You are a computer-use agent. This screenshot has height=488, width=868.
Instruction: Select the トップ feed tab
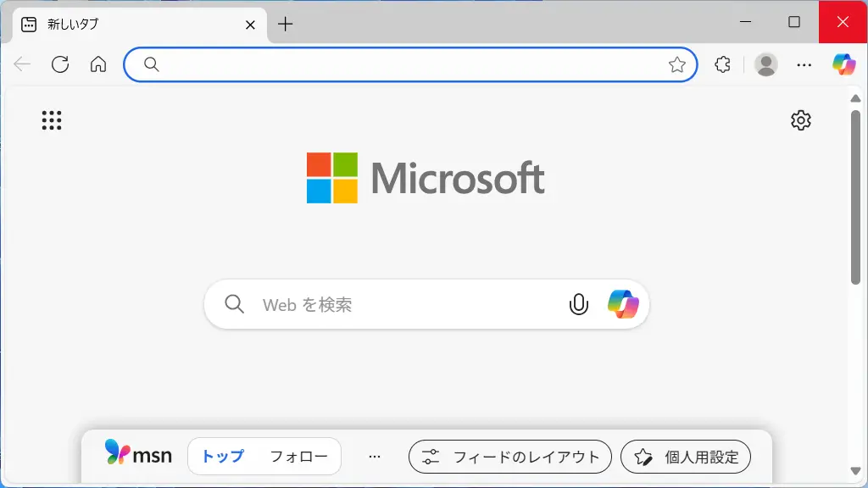coord(222,457)
